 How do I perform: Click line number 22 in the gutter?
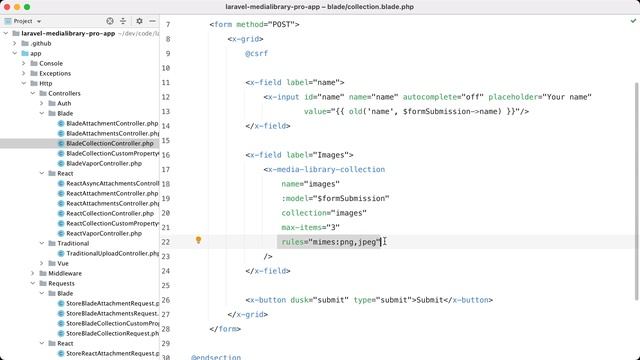coord(165,242)
